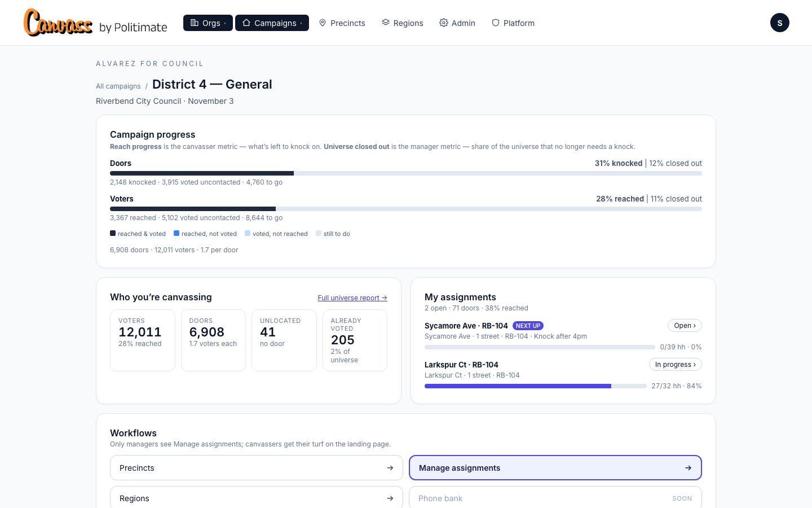Open the Manage assignments workflow
812x508 pixels.
(555, 468)
